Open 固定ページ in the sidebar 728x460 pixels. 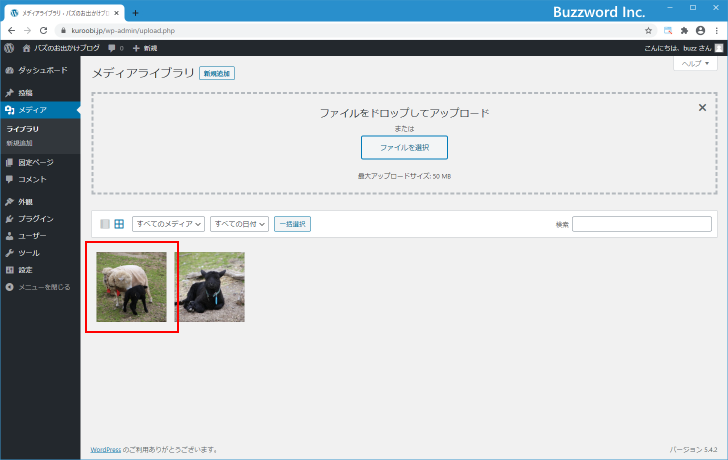pyautogui.click(x=35, y=162)
